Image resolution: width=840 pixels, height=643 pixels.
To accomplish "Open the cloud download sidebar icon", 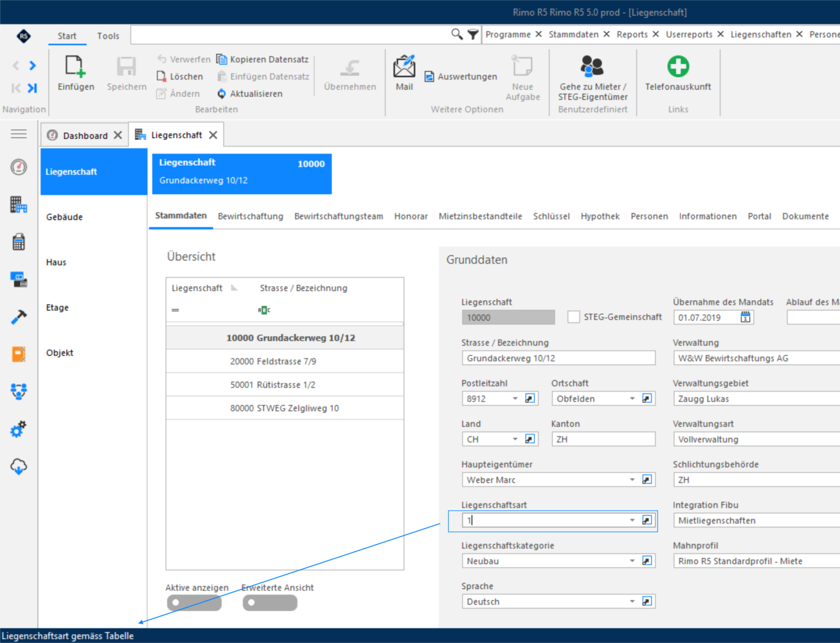I will tap(19, 466).
